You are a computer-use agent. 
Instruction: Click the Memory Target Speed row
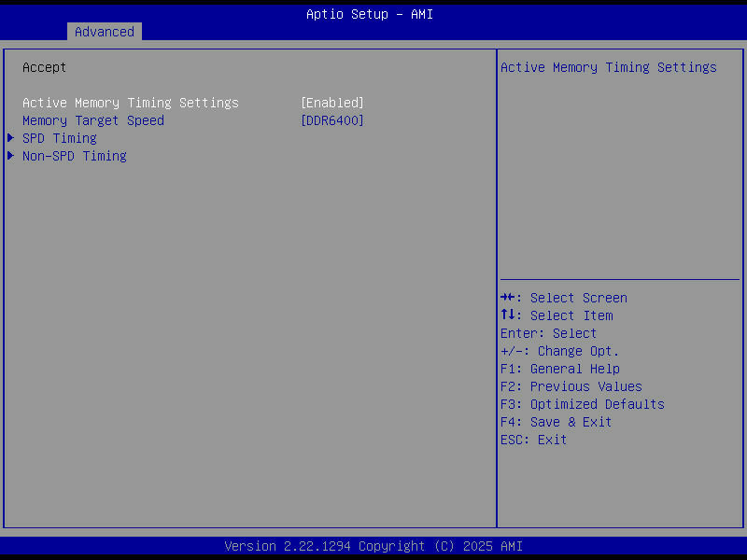pos(93,120)
